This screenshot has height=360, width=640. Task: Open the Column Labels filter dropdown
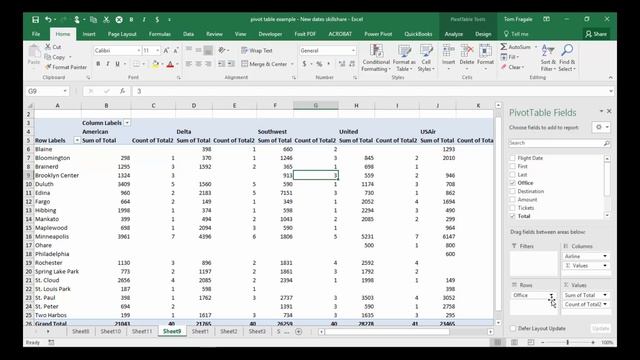[x=127, y=123]
